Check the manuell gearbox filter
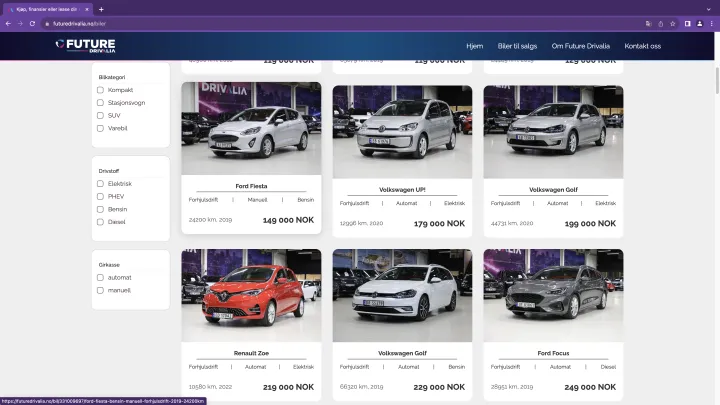The height and width of the screenshot is (405, 720). (100, 290)
